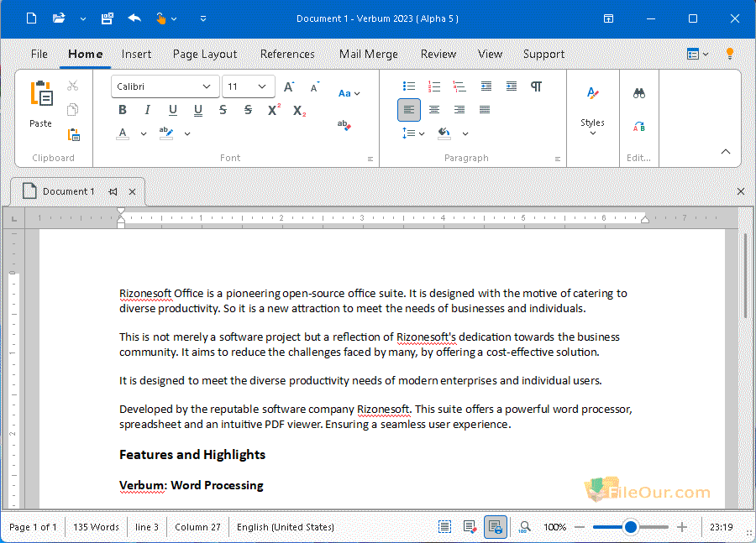The image size is (756, 543).
Task: Toggle single Underline formatting
Action: point(172,110)
